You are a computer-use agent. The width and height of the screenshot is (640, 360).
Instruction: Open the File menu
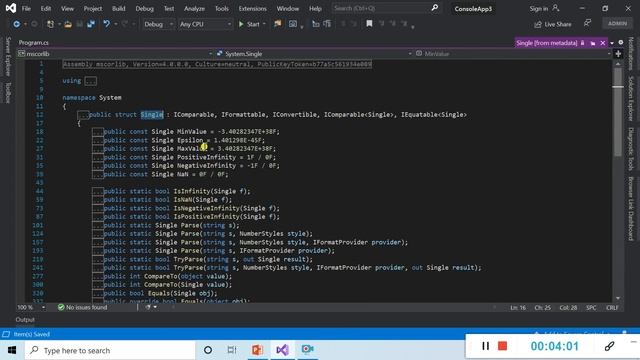26,9
